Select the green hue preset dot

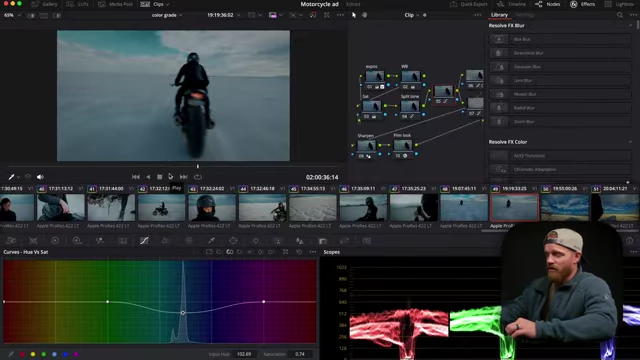[x=44, y=354]
